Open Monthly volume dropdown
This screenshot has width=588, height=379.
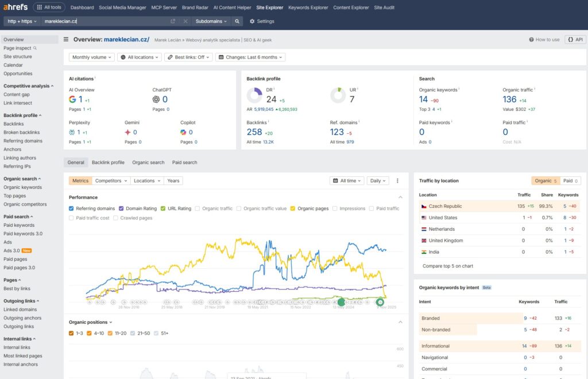pyautogui.click(x=92, y=57)
